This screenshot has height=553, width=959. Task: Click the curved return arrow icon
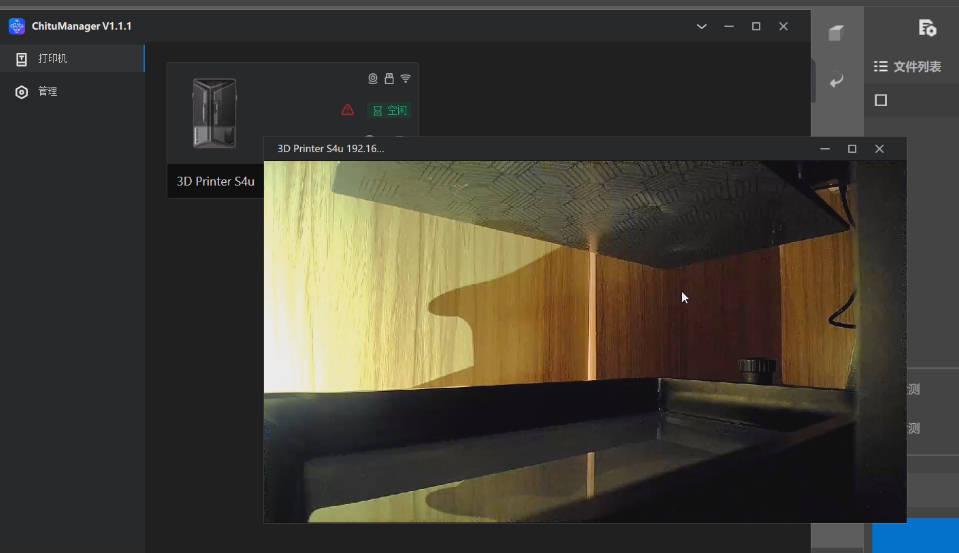836,81
